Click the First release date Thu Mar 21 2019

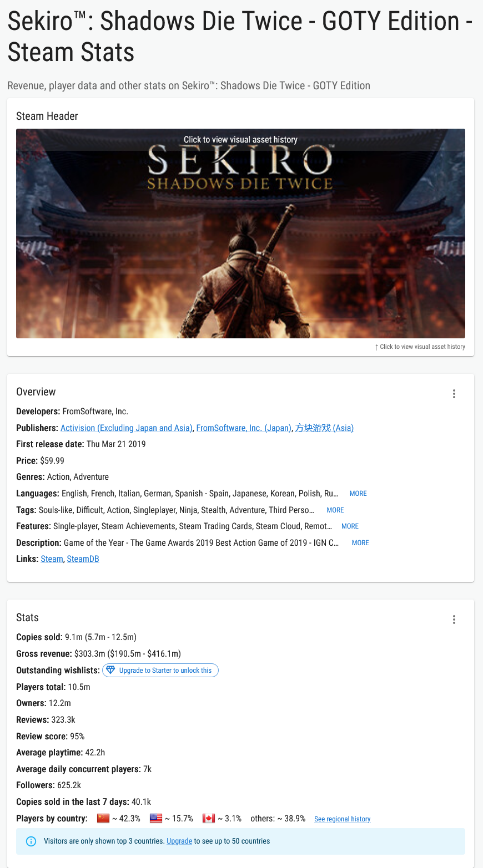[81, 444]
